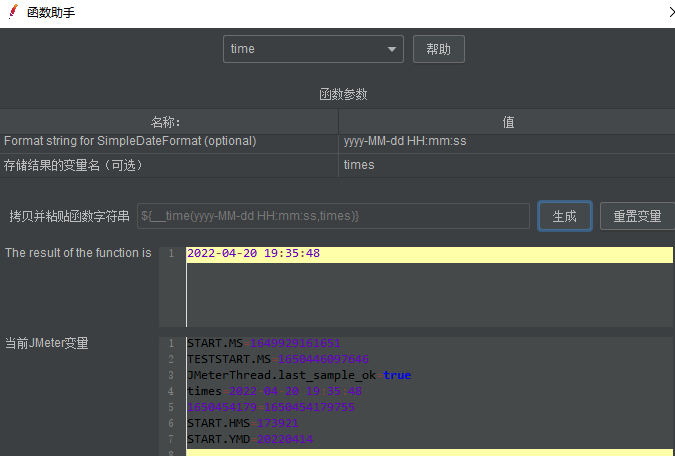Click the JMeterThread.last_sample_ok line
This screenshot has height=456, width=675.
[299, 375]
